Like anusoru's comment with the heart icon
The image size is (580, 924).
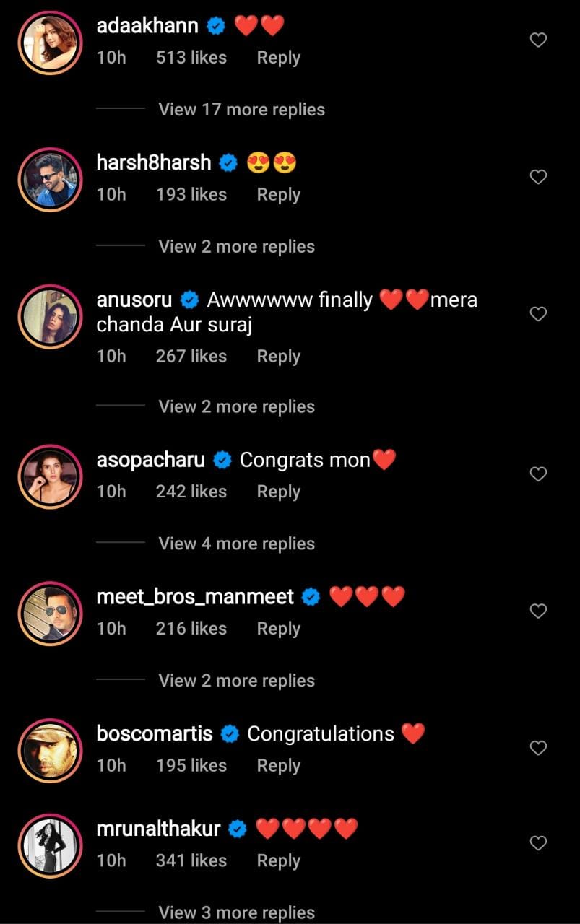[538, 314]
